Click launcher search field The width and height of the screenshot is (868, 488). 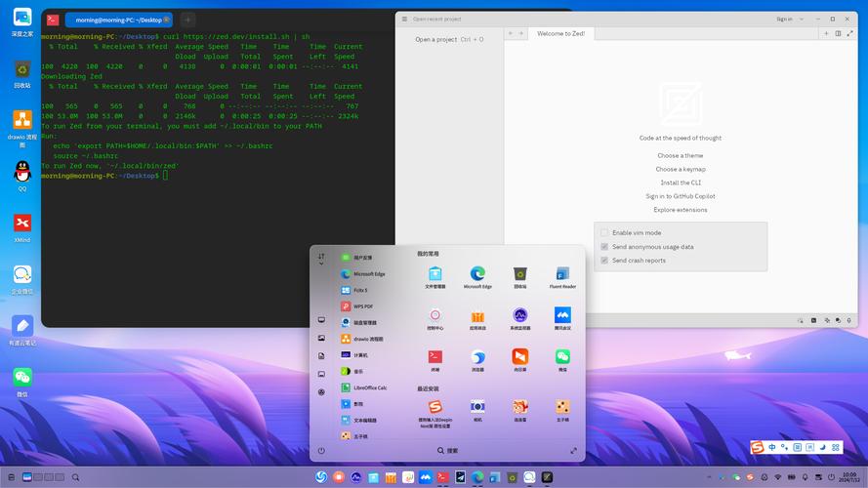tap(447, 450)
